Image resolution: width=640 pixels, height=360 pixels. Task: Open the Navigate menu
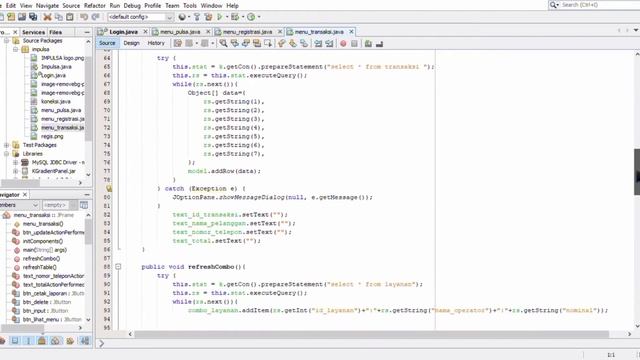pos(47,6)
